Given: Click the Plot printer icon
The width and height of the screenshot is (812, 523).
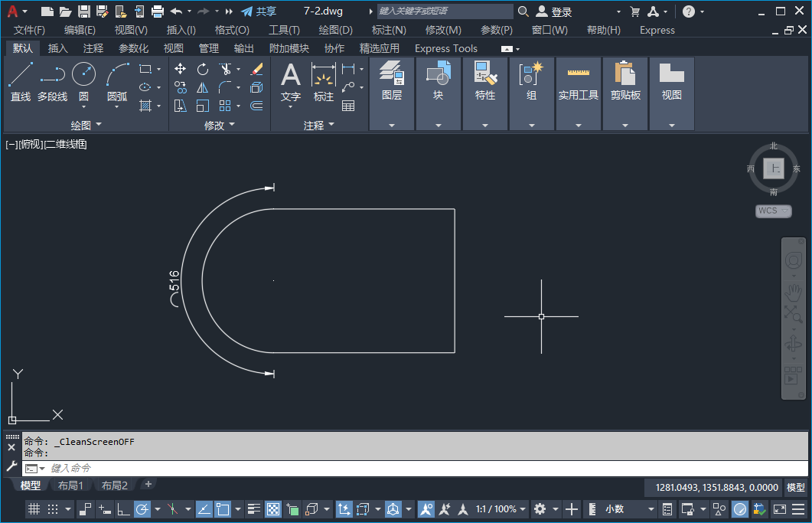Looking at the screenshot, I should point(158,11).
